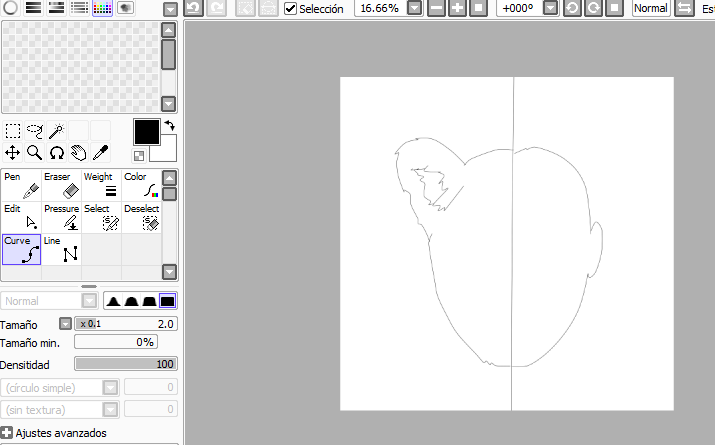Pick the third soft-flat brush edge shape
The image size is (715, 445).
click(x=149, y=301)
